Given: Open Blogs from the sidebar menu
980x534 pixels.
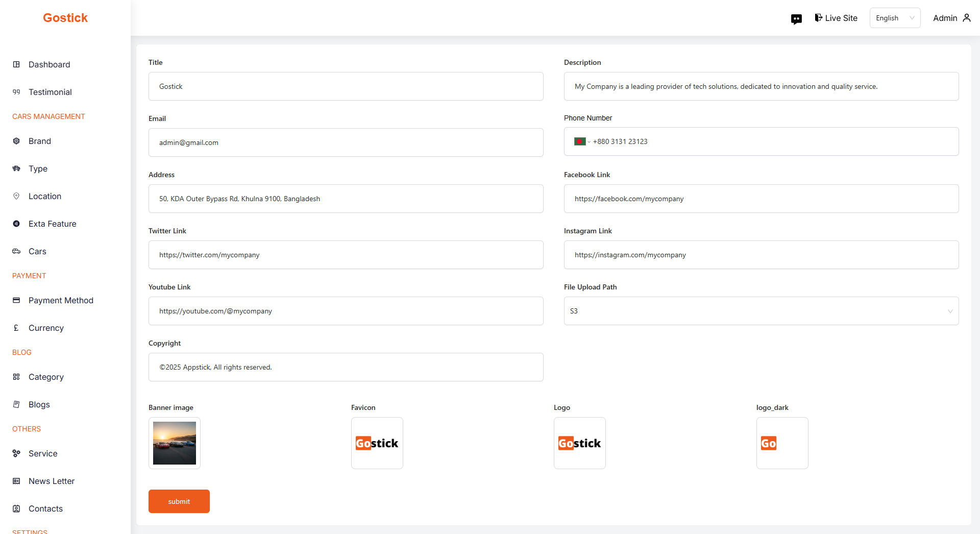Looking at the screenshot, I should 39,404.
